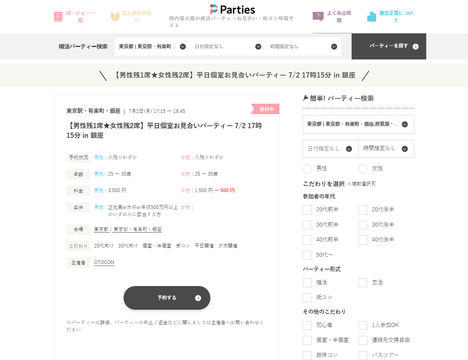The image size is (468, 360).
Task: Click the 20代向け tag
Action: click(104, 246)
